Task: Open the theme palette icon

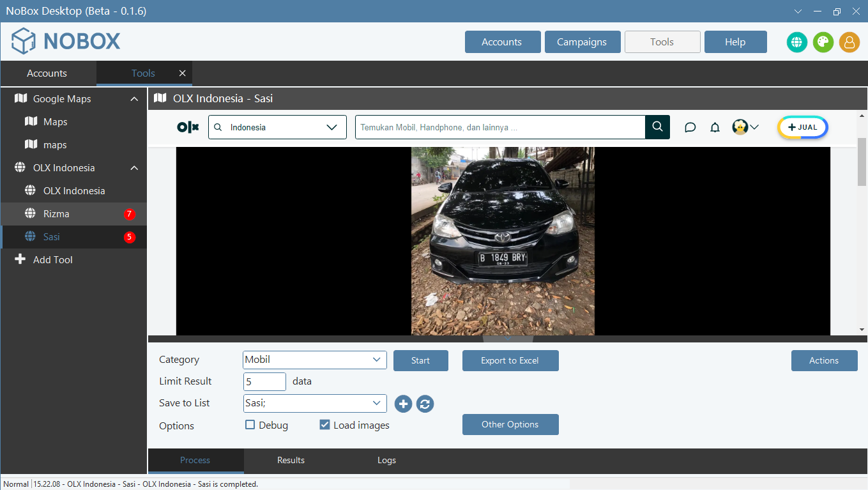Action: (823, 42)
